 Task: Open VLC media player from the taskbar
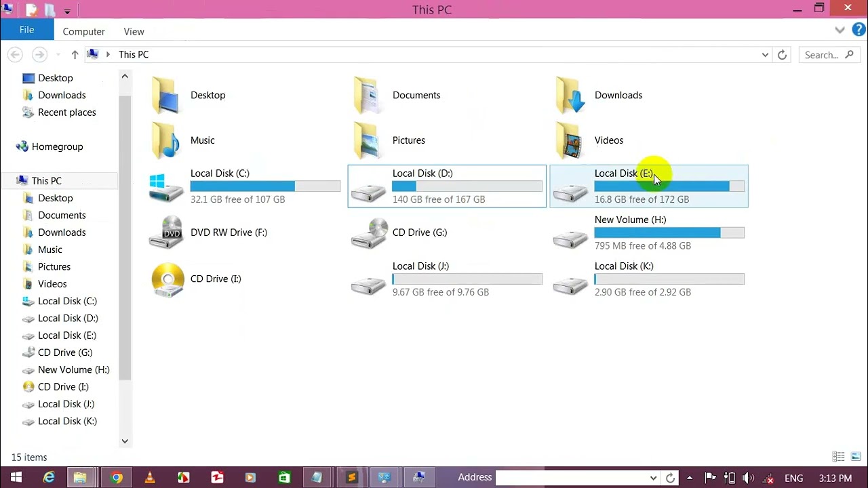(150, 478)
